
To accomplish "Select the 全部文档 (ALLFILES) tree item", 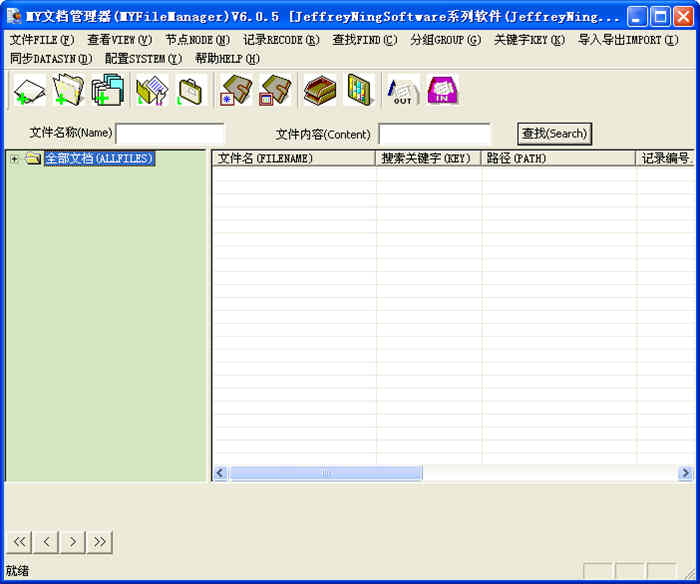I will tap(99, 159).
